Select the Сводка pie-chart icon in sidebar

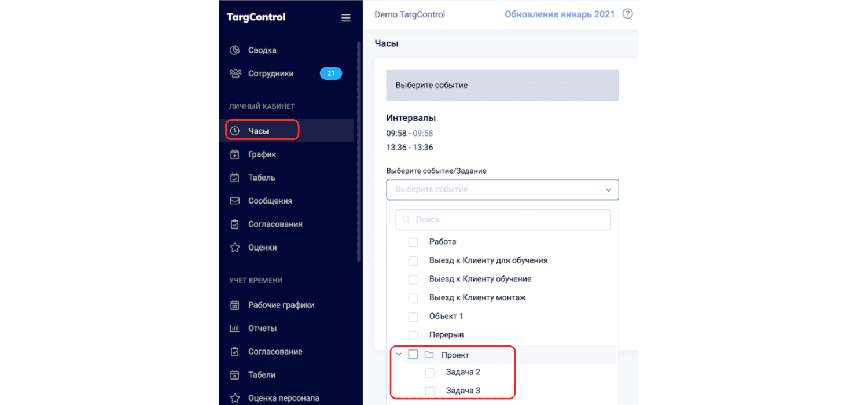234,50
